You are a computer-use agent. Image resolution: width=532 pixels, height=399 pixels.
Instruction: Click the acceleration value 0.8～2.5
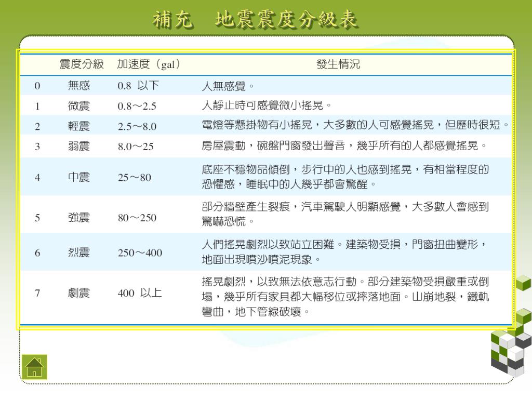[x=137, y=106]
